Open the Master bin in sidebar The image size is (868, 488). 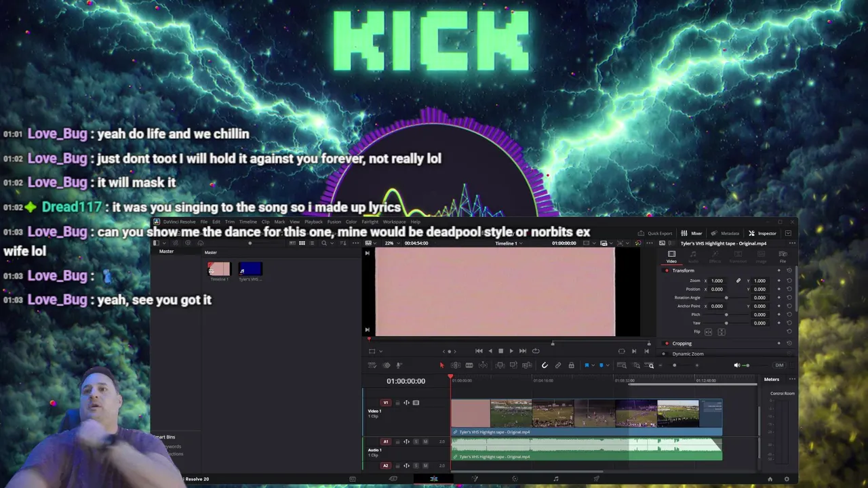tap(166, 251)
